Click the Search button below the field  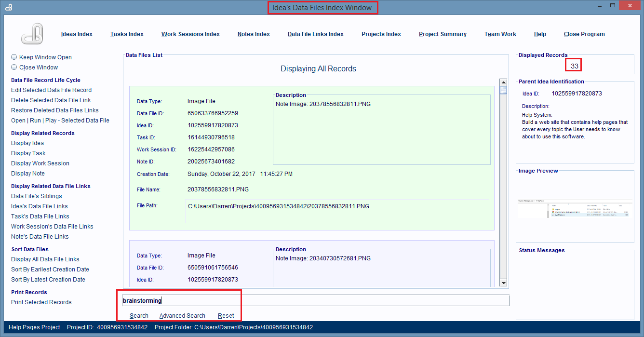pos(139,316)
